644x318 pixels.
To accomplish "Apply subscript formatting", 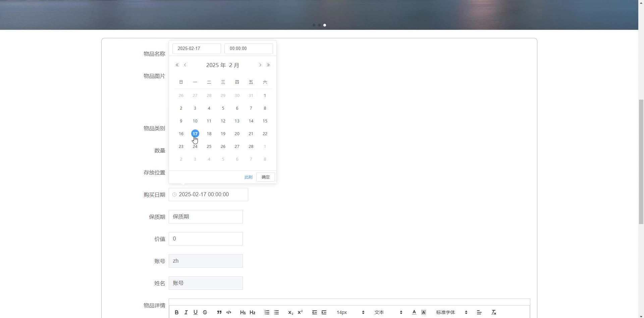I will click(291, 312).
